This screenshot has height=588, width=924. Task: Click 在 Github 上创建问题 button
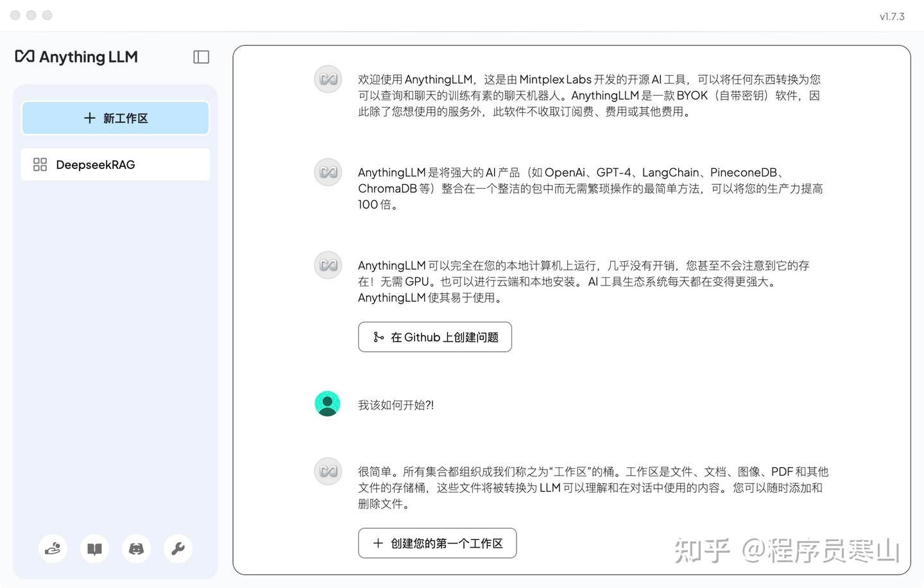click(x=434, y=336)
